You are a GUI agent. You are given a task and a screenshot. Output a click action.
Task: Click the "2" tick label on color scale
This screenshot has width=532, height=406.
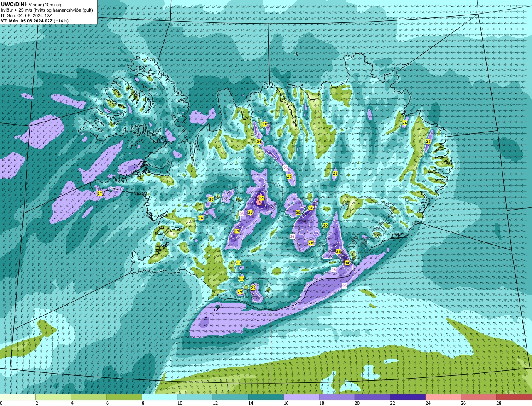coord(37,403)
